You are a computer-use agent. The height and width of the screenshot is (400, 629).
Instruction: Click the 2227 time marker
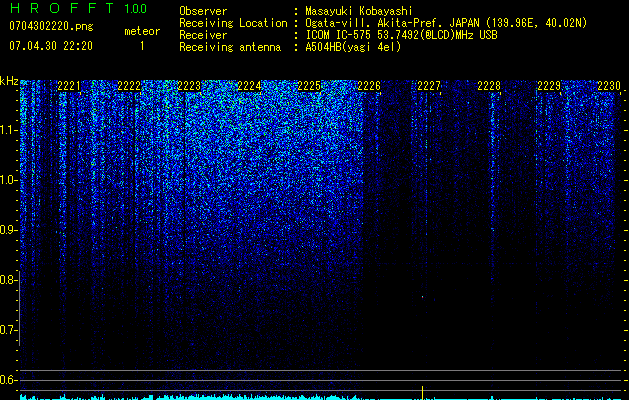pyautogui.click(x=429, y=86)
